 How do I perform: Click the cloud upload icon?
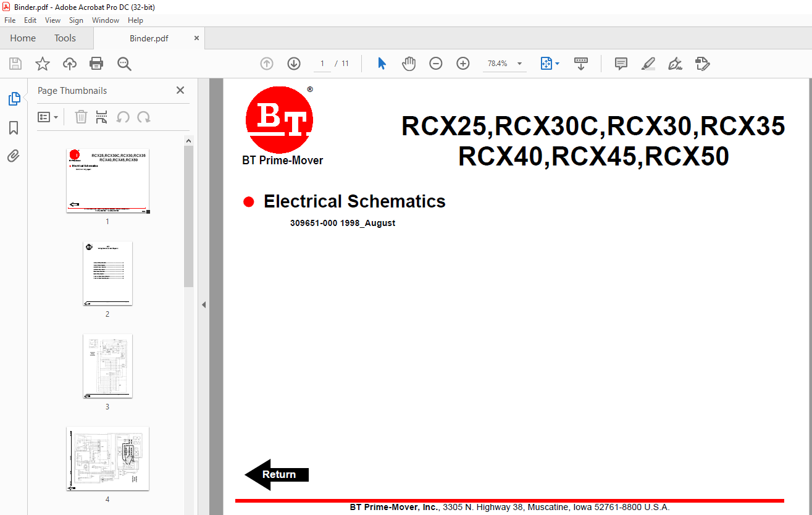tap(70, 64)
